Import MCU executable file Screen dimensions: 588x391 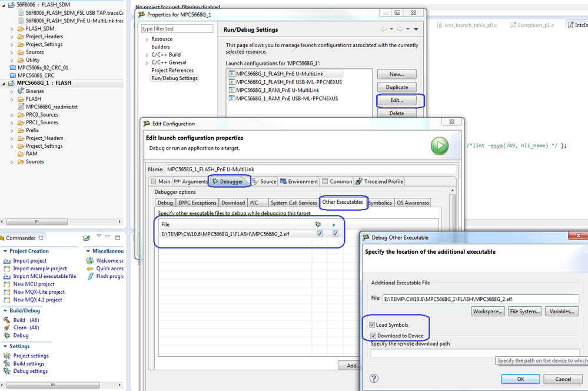pos(40,276)
